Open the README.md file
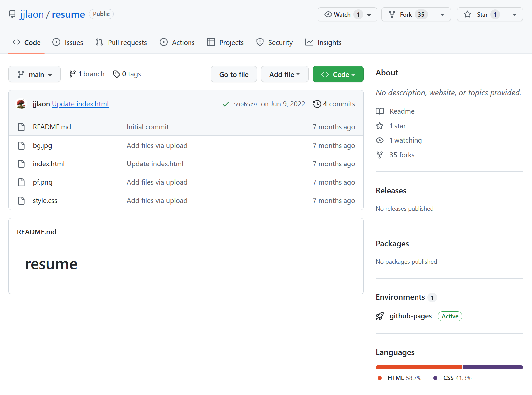532x395 pixels. click(52, 127)
